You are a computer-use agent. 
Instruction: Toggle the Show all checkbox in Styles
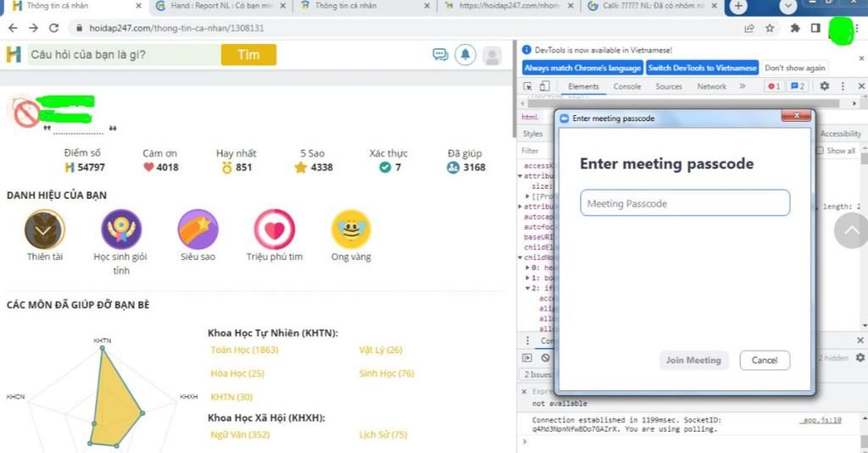pyautogui.click(x=820, y=151)
